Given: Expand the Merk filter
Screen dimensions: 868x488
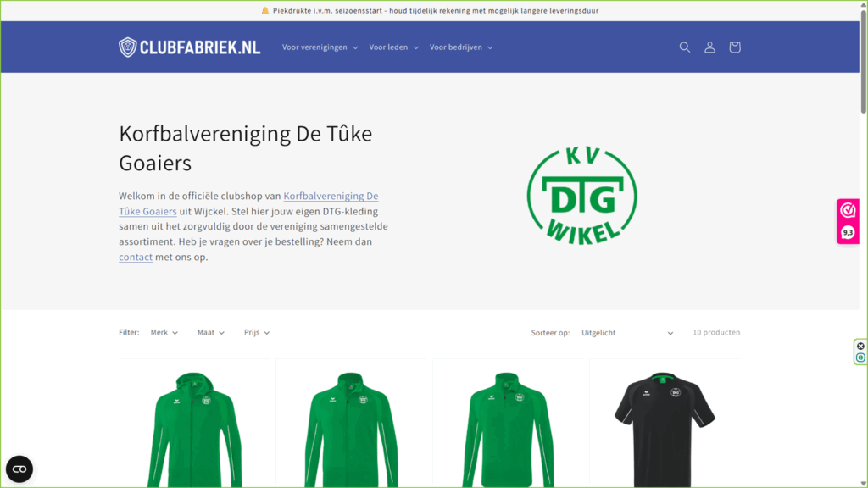Looking at the screenshot, I should click(x=164, y=333).
